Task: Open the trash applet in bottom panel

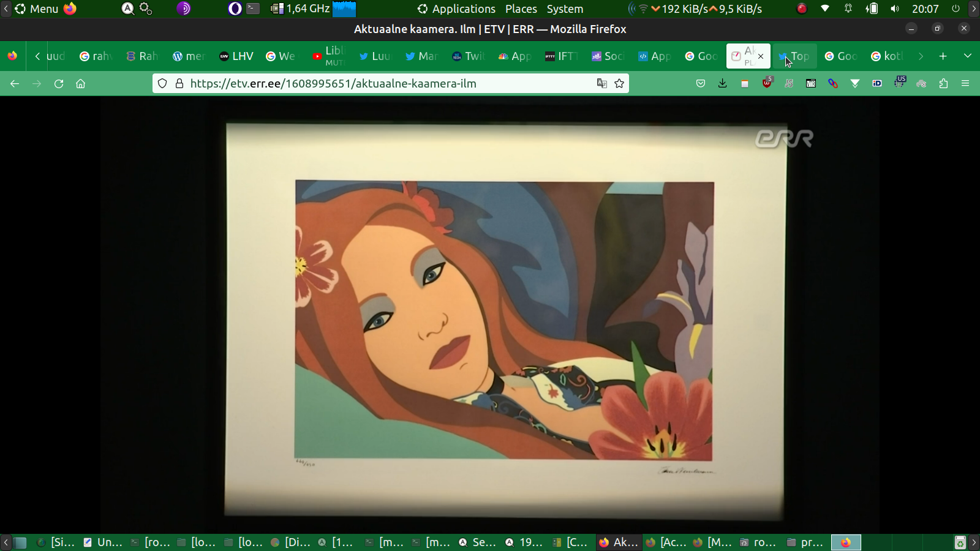Action: point(960,542)
